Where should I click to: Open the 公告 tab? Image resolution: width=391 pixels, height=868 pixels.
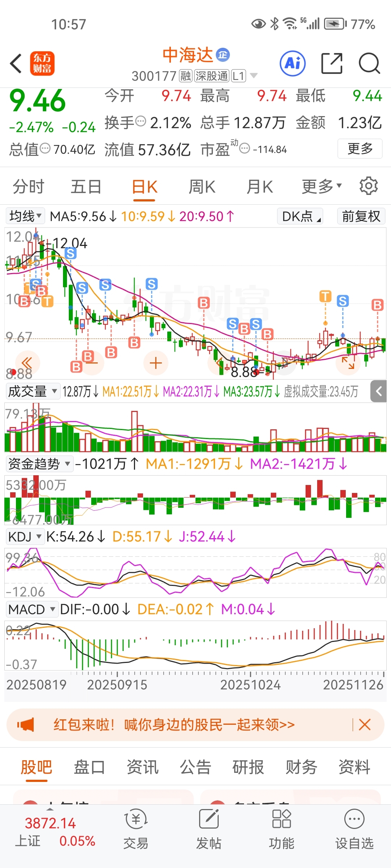[x=195, y=767]
